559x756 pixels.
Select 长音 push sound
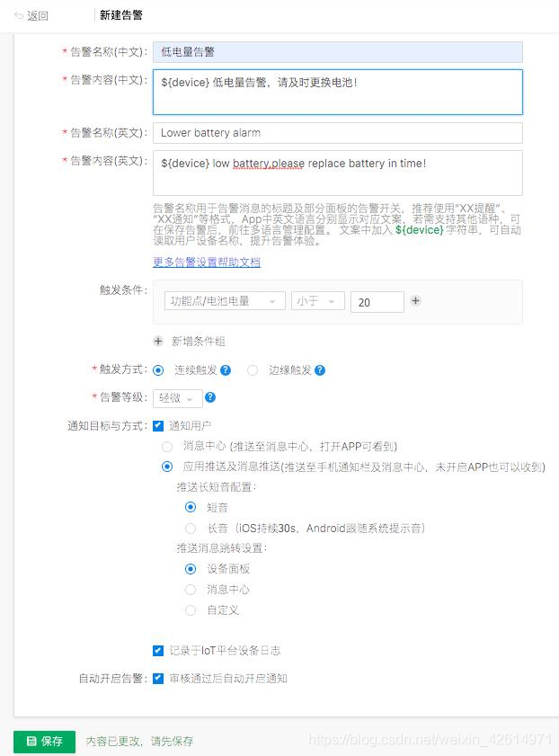coord(191,529)
